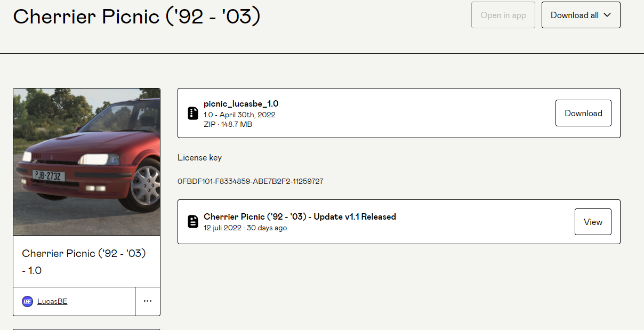This screenshot has height=330, width=644.
Task: Click the Update v1.1 Released post title
Action: (300, 216)
